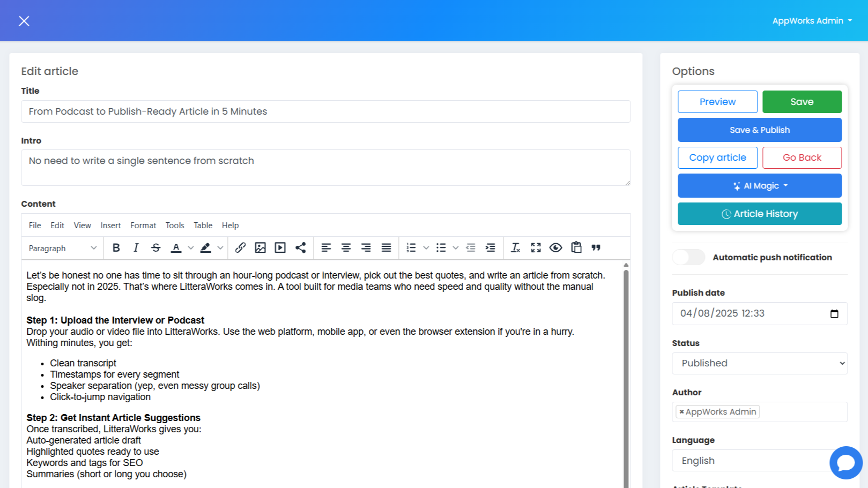Open Article History
Image resolution: width=868 pixels, height=488 pixels.
coord(759,214)
